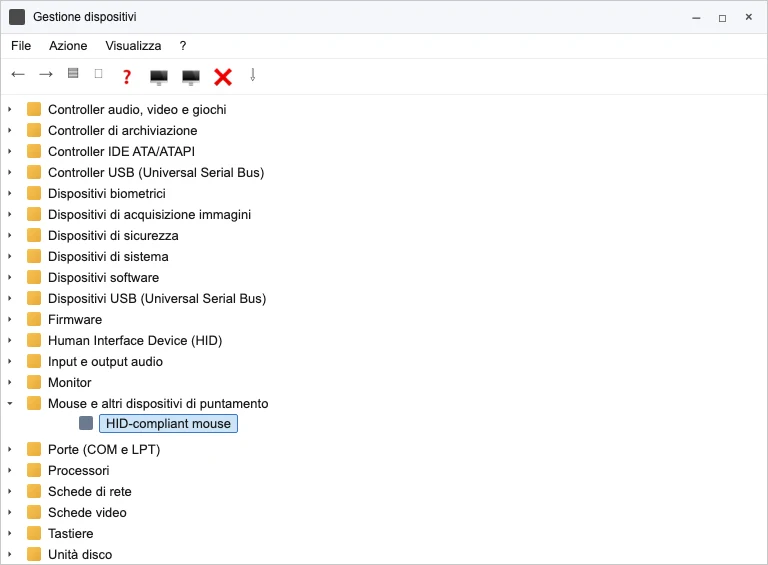
Task: Open the properties list toolbar icon
Action: click(x=73, y=73)
